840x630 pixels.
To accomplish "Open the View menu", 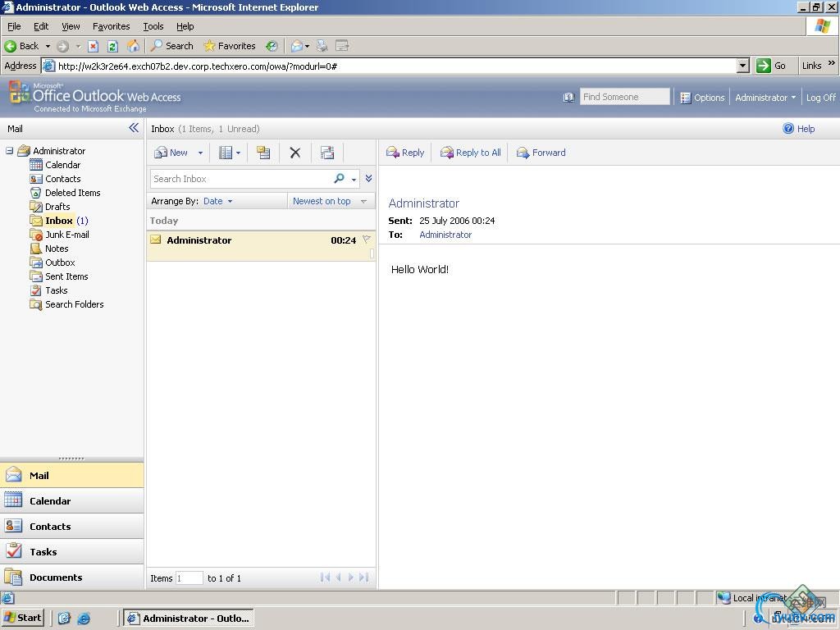I will [x=71, y=26].
